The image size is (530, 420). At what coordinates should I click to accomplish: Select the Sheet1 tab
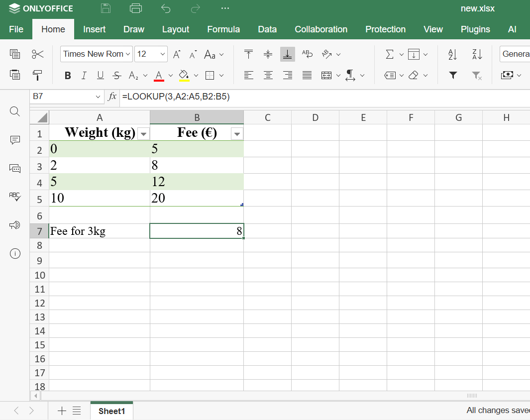click(x=111, y=411)
